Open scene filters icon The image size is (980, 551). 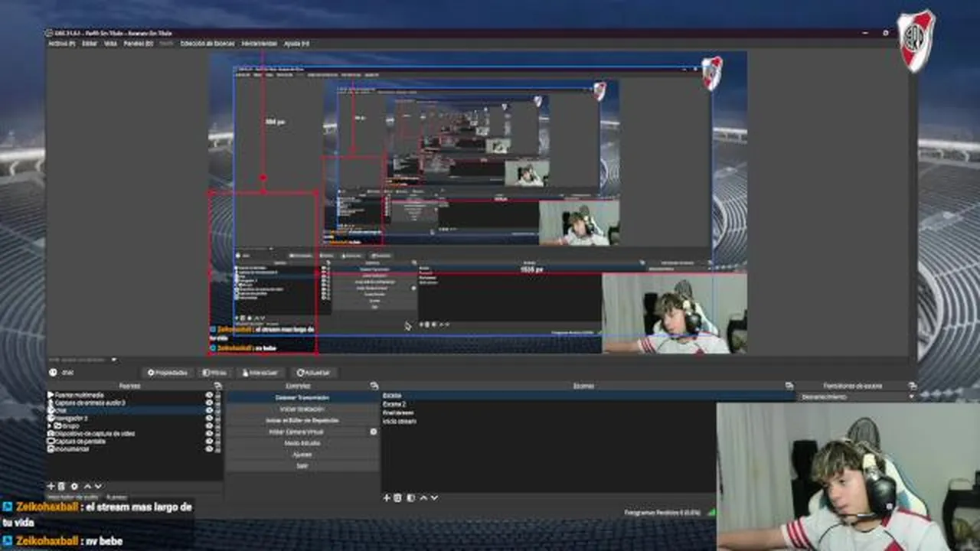point(410,497)
